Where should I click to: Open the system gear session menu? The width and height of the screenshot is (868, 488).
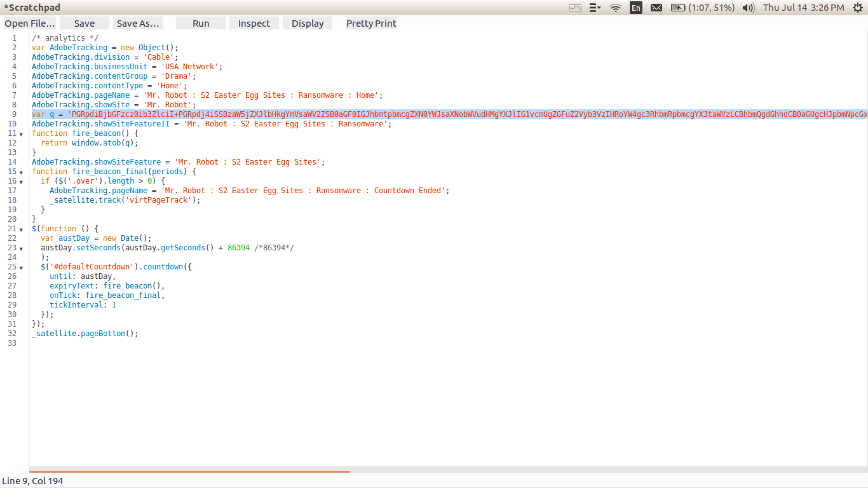click(858, 8)
